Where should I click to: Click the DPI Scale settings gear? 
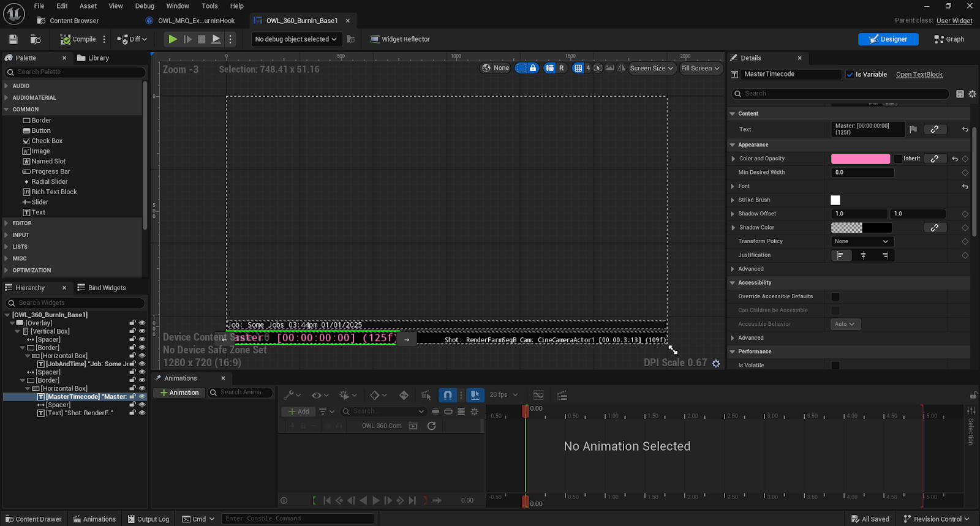[715, 363]
